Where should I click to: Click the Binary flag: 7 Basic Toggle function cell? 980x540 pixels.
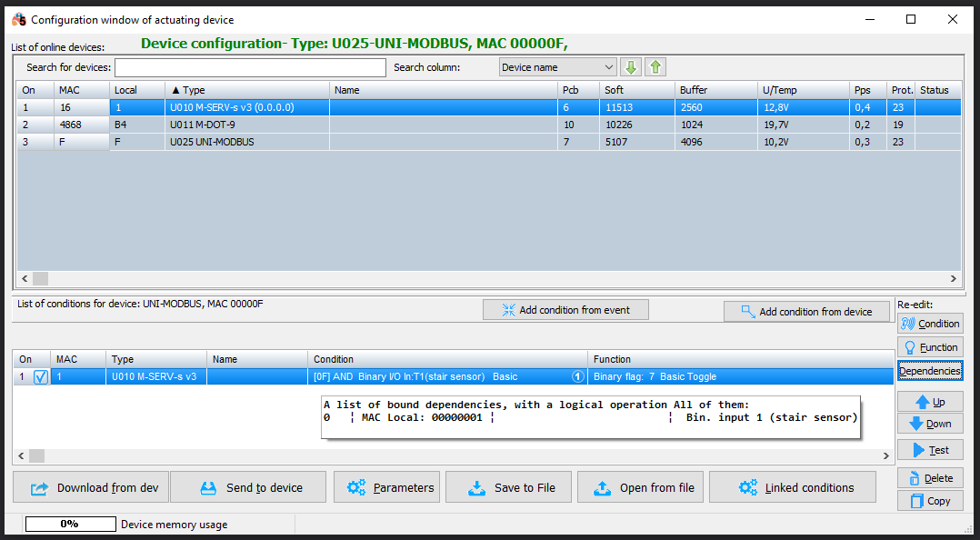[x=741, y=377]
